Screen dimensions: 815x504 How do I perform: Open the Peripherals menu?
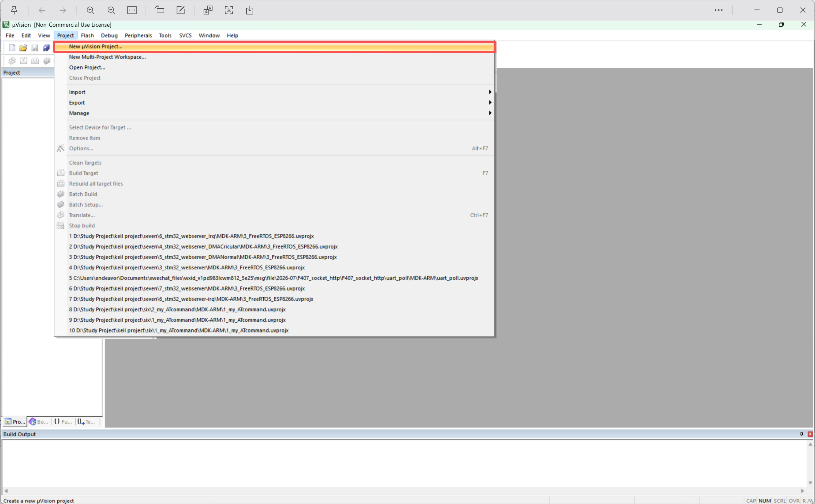coord(138,35)
